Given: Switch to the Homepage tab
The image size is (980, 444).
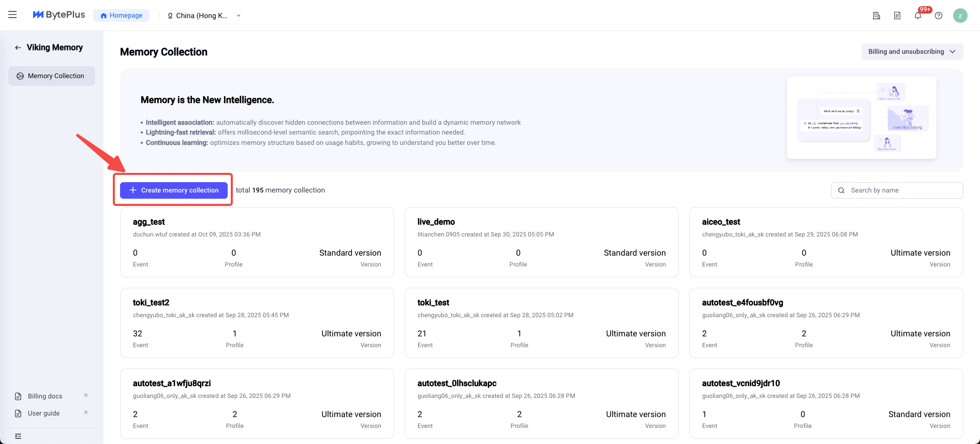Looking at the screenshot, I should (121, 16).
